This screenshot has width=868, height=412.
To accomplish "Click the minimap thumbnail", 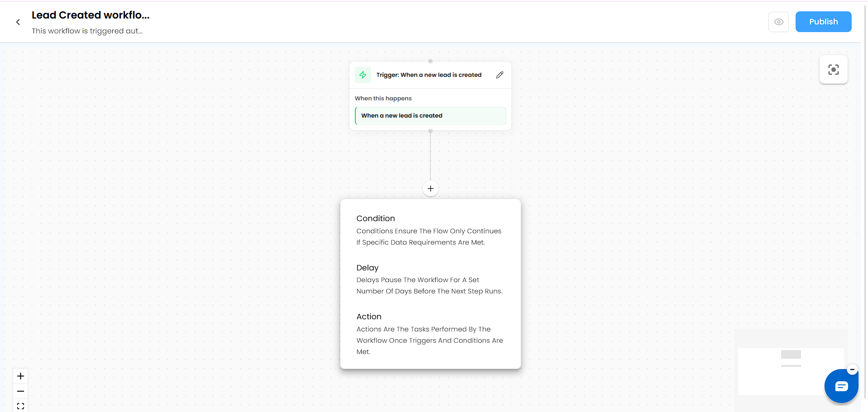I will [791, 370].
